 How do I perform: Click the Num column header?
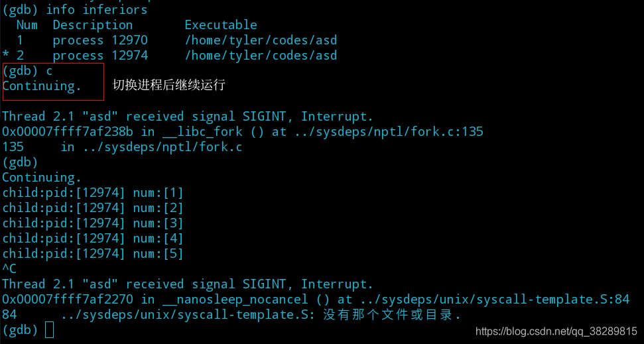27,25
